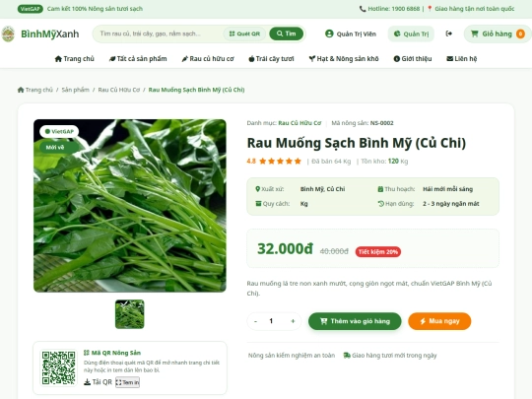Screen dimensions: 532x399
Task: Click the VietGAP badge on product image
Action: tap(59, 131)
